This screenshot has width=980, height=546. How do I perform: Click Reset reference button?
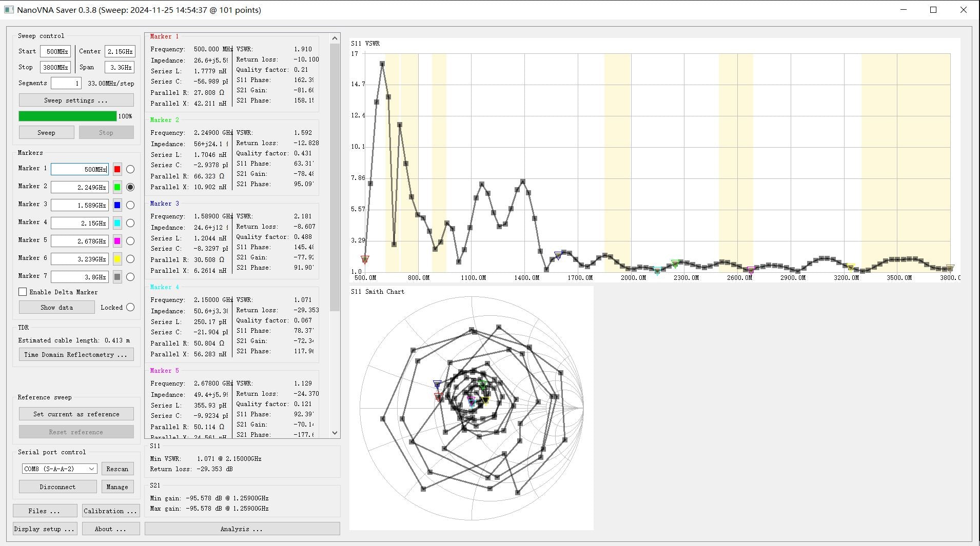[76, 432]
